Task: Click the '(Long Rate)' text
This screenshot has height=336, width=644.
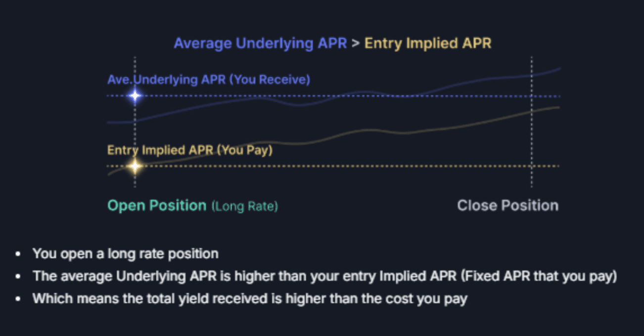Action: click(x=245, y=207)
